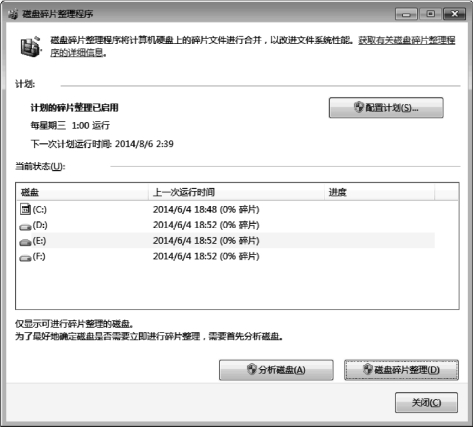
Task: Open 获取有关磁盘碎片整理程序的详细信息 link
Action: 407,40
